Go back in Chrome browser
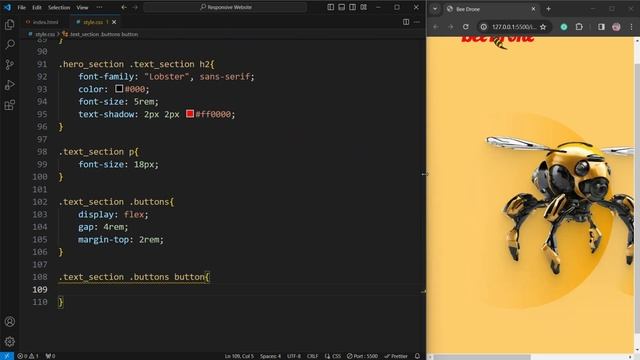Image resolution: width=640 pixels, height=360 pixels. coord(436,27)
